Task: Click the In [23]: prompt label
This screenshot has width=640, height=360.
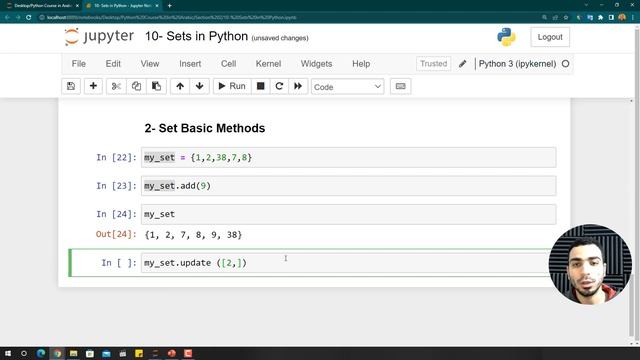Action: click(x=116, y=186)
